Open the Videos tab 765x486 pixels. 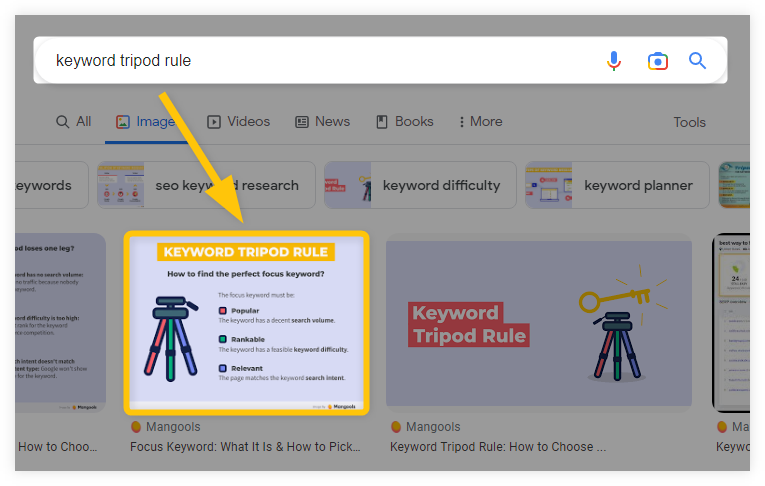[238, 122]
